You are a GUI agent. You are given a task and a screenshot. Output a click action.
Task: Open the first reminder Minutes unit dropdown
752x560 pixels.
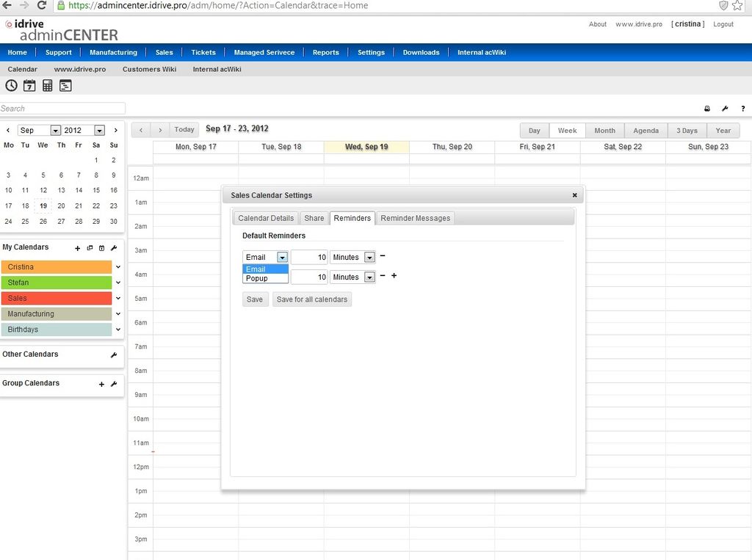pos(369,258)
